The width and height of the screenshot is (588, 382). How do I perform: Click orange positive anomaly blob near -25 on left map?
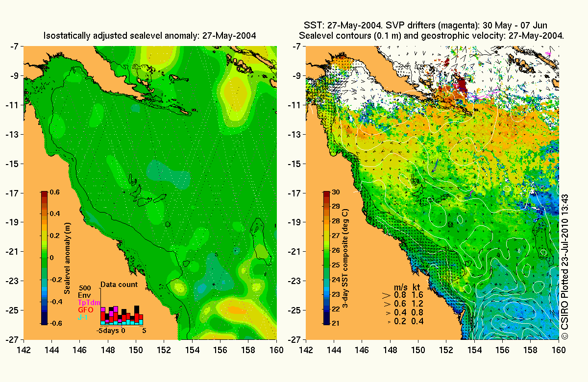238,310
